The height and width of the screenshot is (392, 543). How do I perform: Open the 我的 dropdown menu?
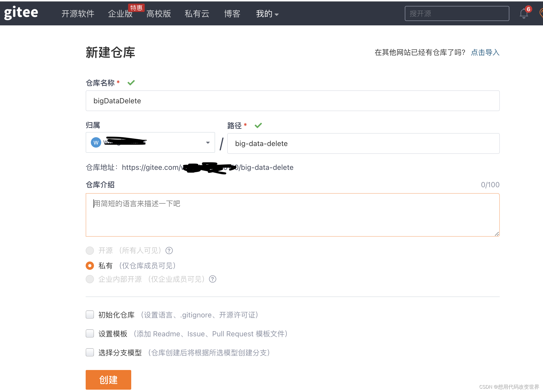coord(267,14)
